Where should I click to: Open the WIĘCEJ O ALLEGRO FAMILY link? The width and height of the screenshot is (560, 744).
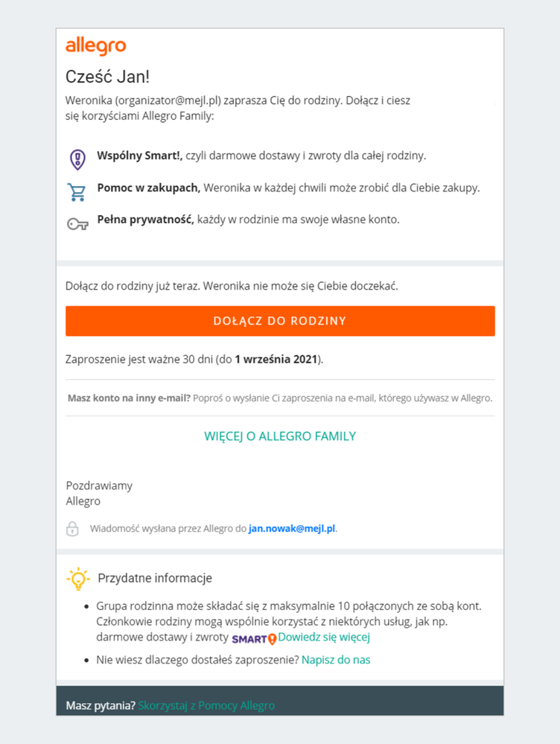tap(280, 436)
